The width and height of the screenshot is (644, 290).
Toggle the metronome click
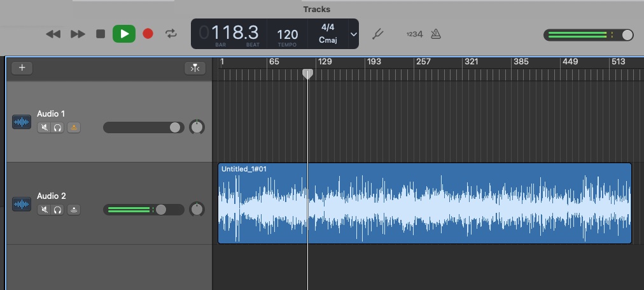tap(436, 34)
